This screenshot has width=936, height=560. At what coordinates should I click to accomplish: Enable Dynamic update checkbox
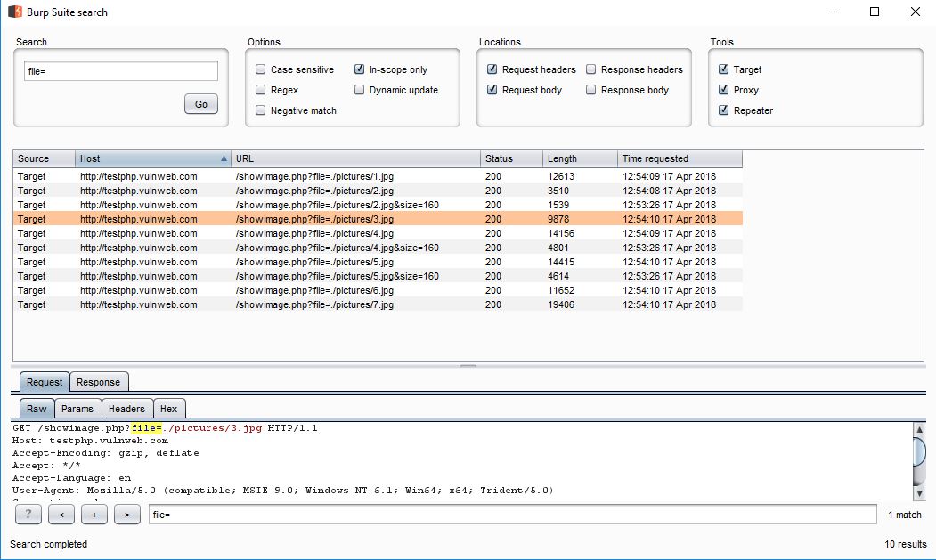pos(360,90)
